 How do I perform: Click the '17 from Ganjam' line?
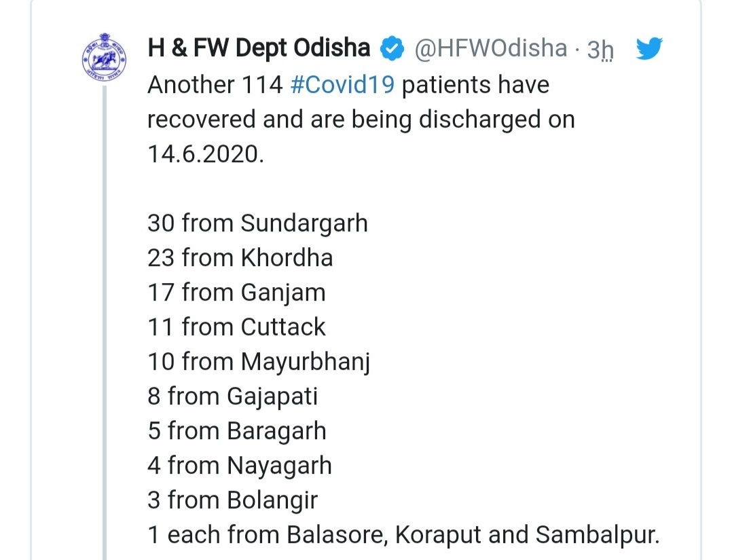click(x=236, y=293)
